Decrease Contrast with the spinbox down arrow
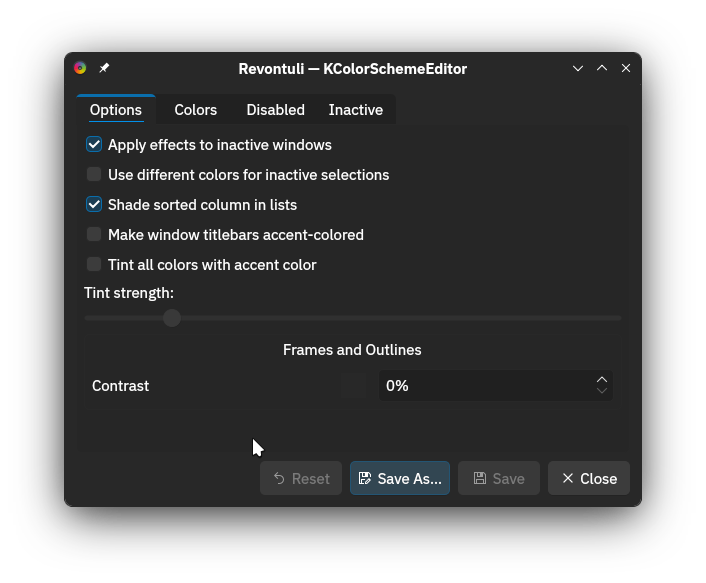The image size is (706, 583). [602, 391]
